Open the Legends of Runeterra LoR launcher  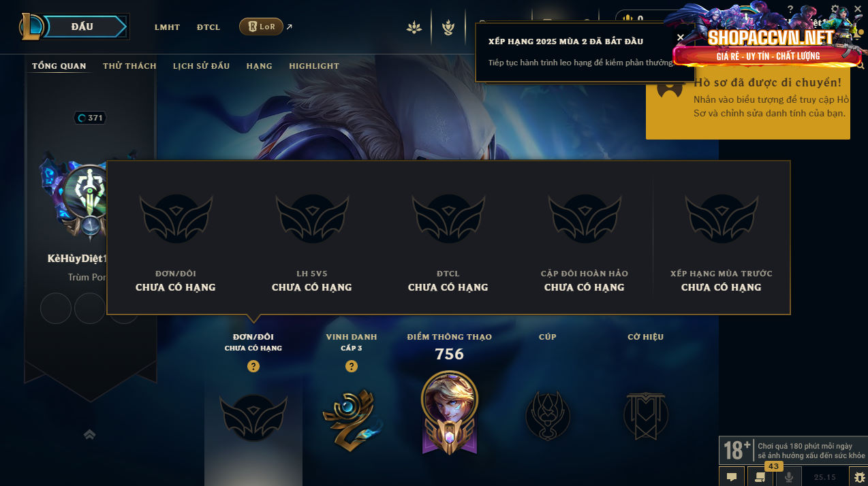(x=261, y=27)
